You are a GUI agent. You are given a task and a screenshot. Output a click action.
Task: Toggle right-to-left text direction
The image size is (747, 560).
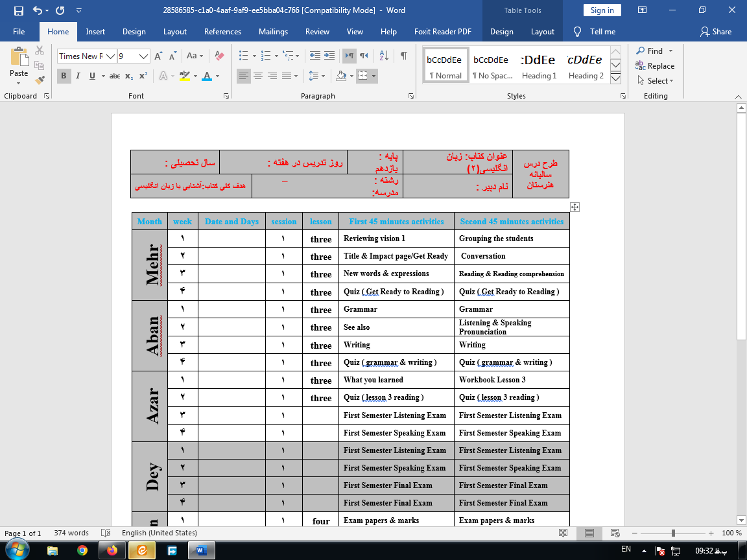364,56
